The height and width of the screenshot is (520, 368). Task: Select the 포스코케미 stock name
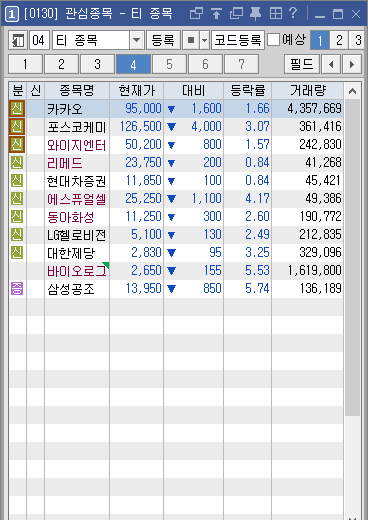[x=76, y=127]
